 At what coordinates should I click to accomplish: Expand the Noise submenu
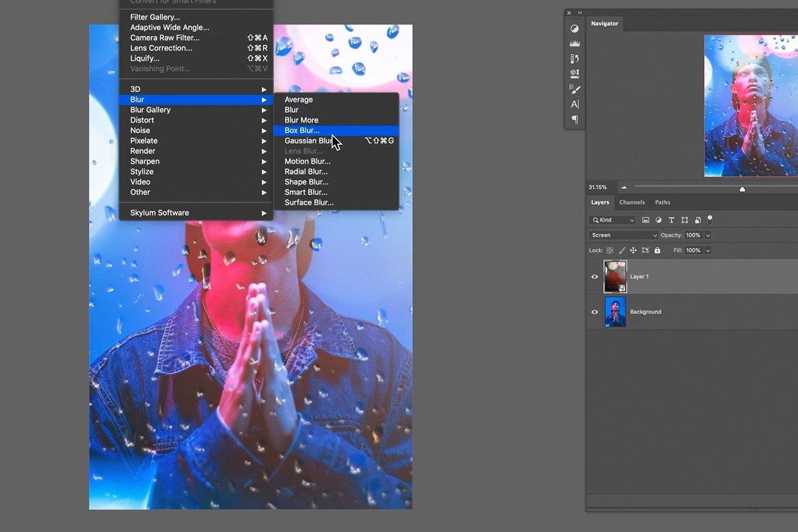(x=196, y=130)
